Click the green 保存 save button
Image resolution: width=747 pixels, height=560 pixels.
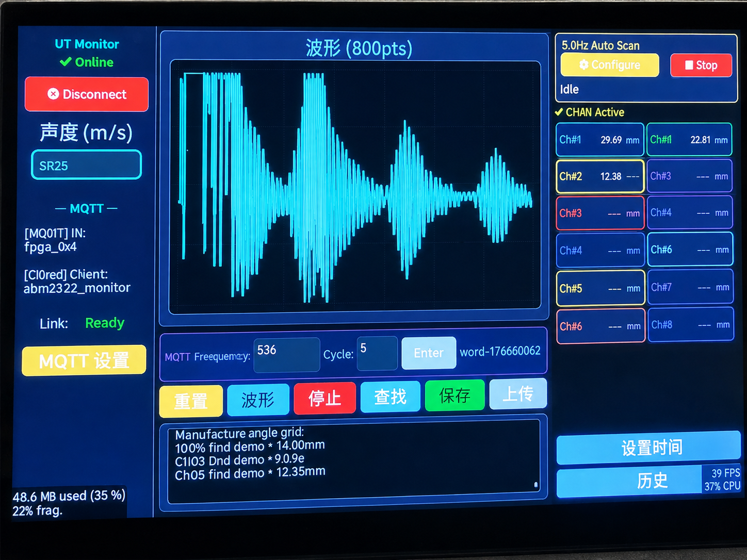click(454, 396)
